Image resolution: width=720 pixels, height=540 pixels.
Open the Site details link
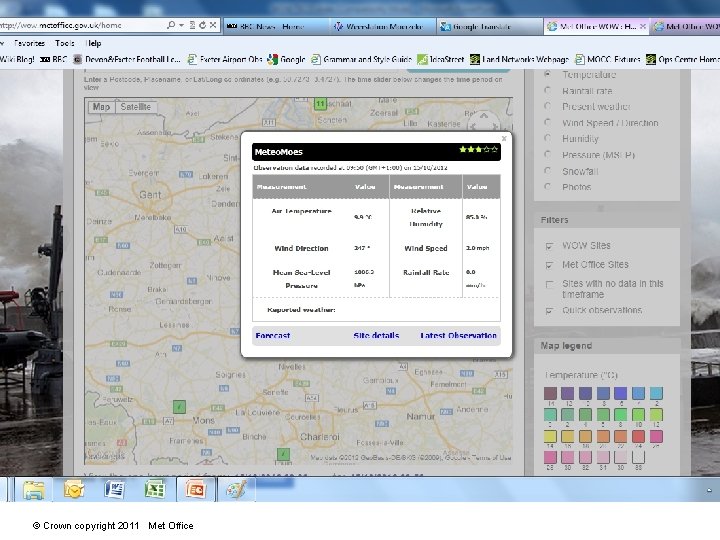(376, 336)
